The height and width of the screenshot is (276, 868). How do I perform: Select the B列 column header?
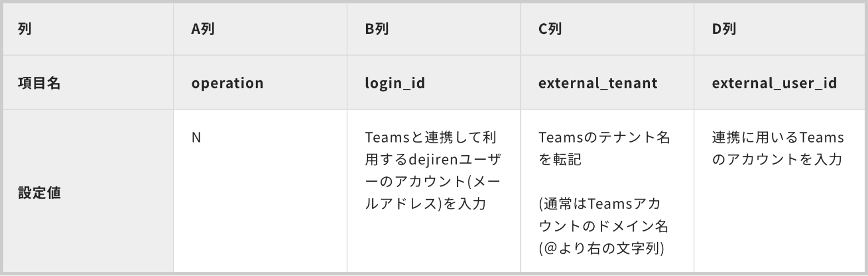coord(377,29)
